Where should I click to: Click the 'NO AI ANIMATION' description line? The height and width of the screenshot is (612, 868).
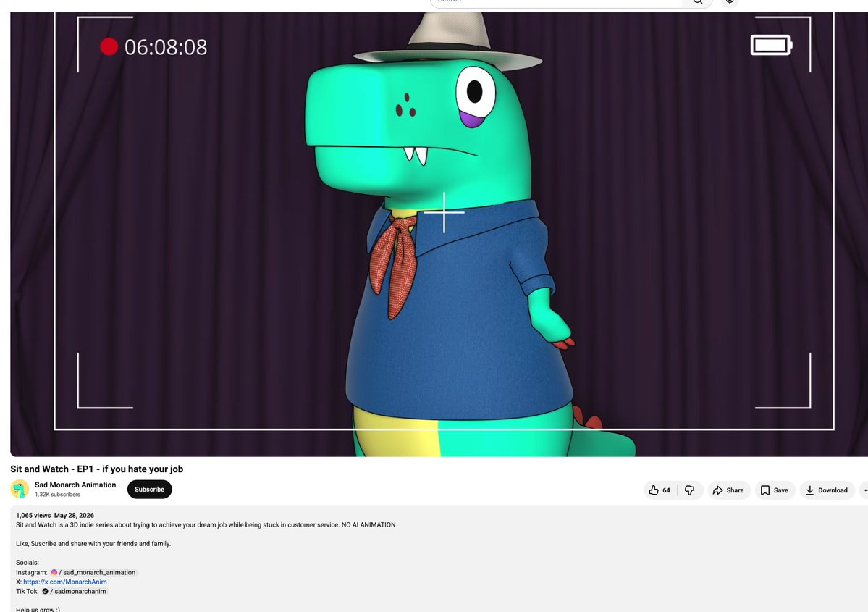[x=206, y=524]
